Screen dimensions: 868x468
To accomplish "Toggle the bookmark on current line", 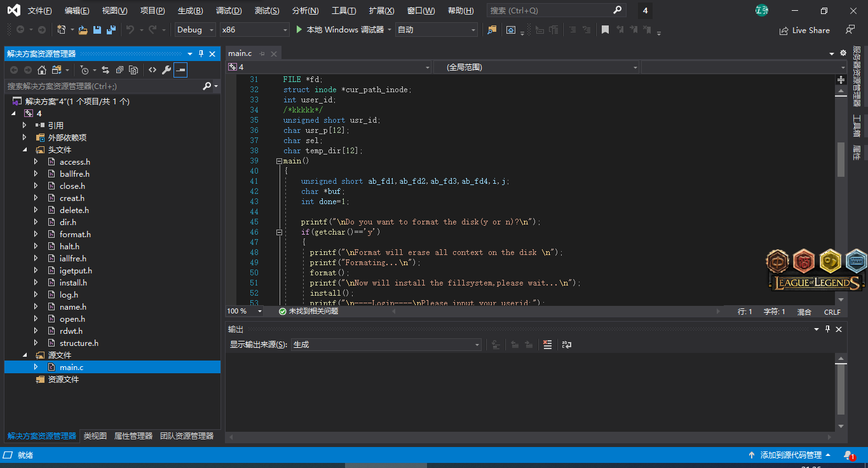I will coord(605,30).
